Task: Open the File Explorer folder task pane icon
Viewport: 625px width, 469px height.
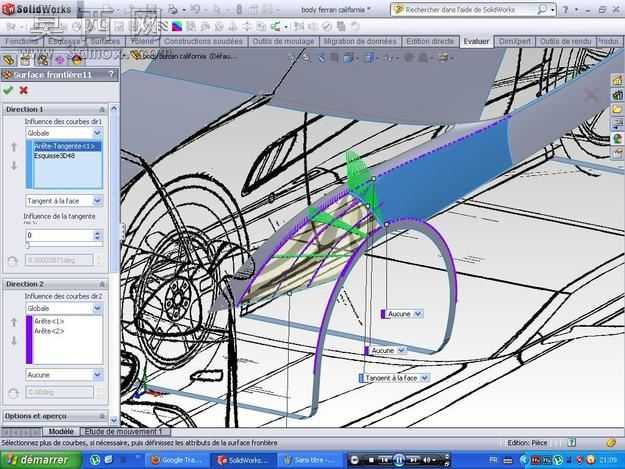Action: pos(617,109)
